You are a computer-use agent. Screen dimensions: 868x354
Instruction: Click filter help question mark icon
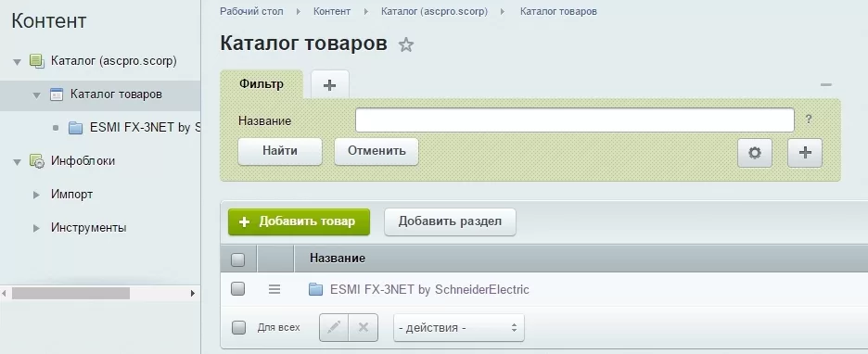809,119
